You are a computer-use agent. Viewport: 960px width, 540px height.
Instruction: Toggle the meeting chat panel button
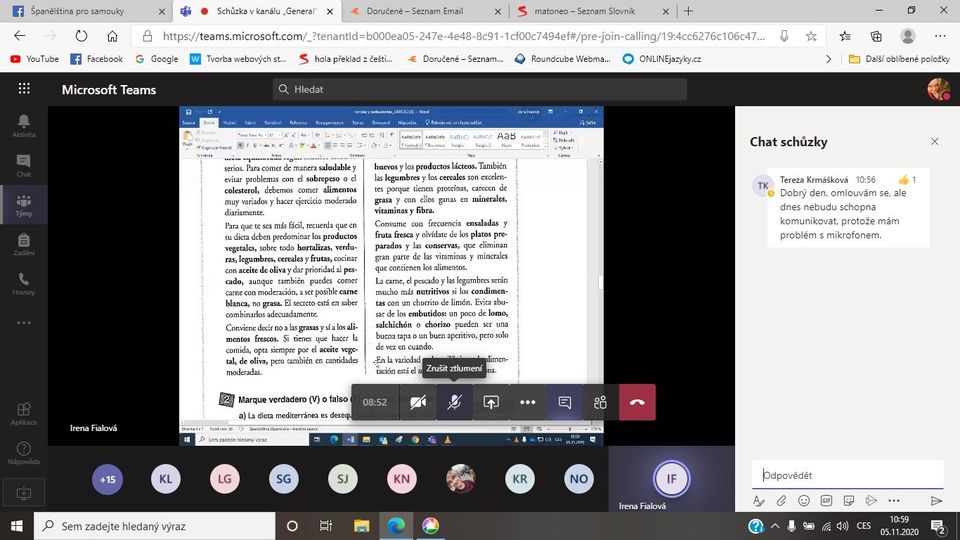[564, 402]
